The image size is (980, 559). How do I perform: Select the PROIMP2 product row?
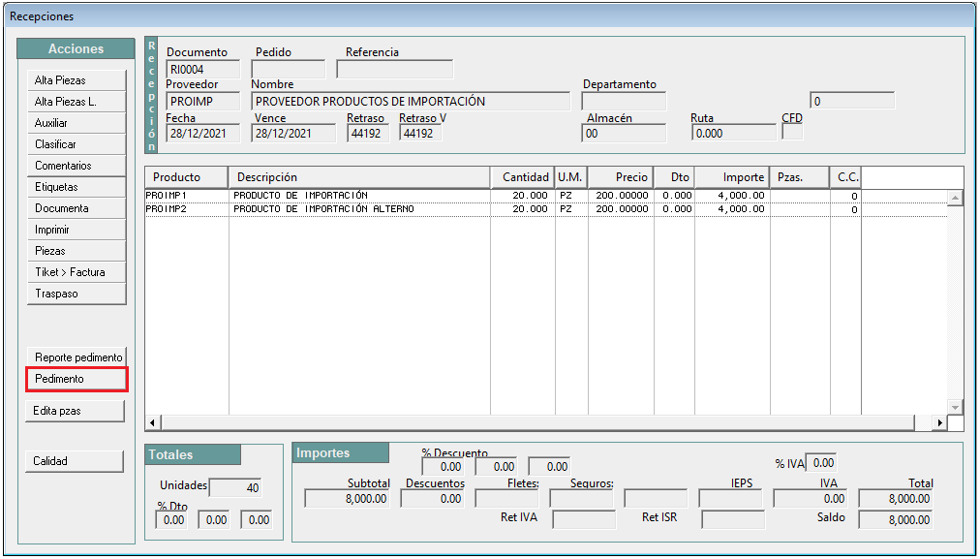546,209
